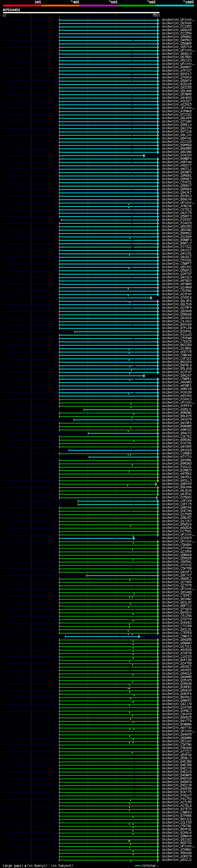
Task: Select hit UniRef100_B9NBF4
Action: [176, 159]
